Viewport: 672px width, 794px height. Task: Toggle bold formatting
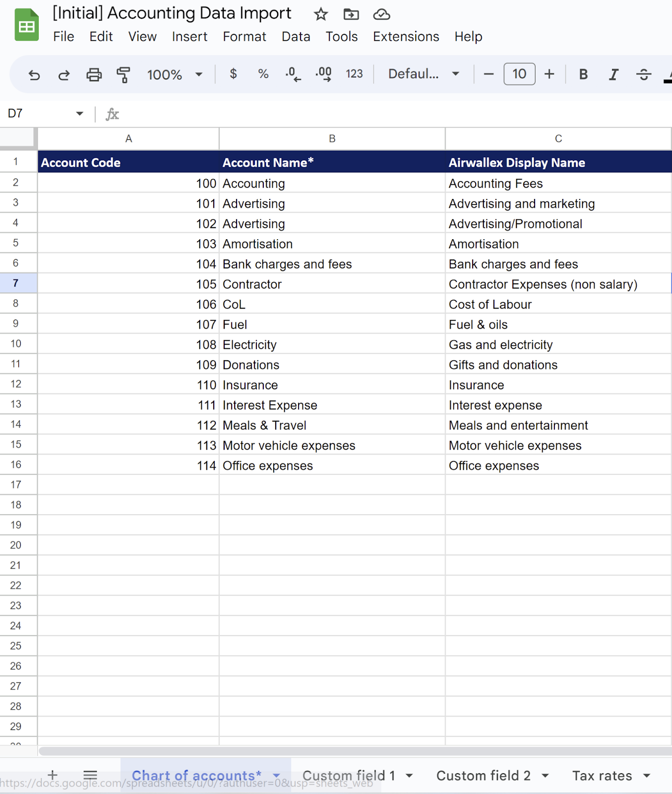(x=583, y=74)
